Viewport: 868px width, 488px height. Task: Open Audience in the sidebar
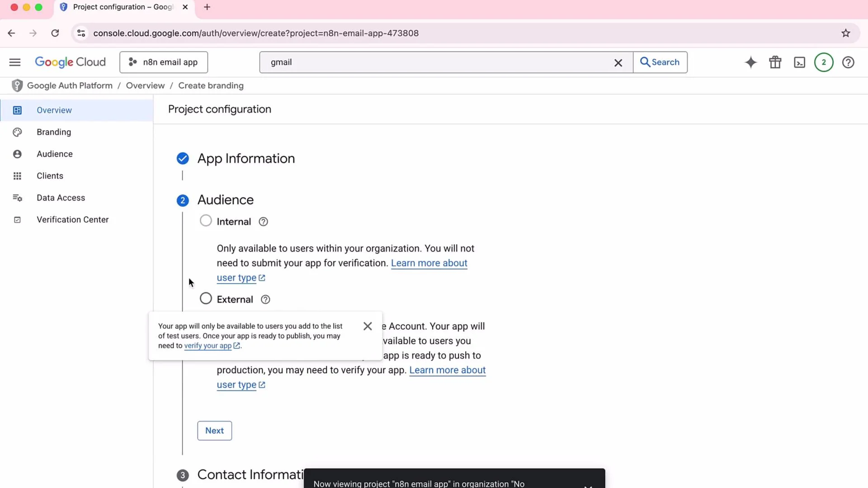coord(77,154)
